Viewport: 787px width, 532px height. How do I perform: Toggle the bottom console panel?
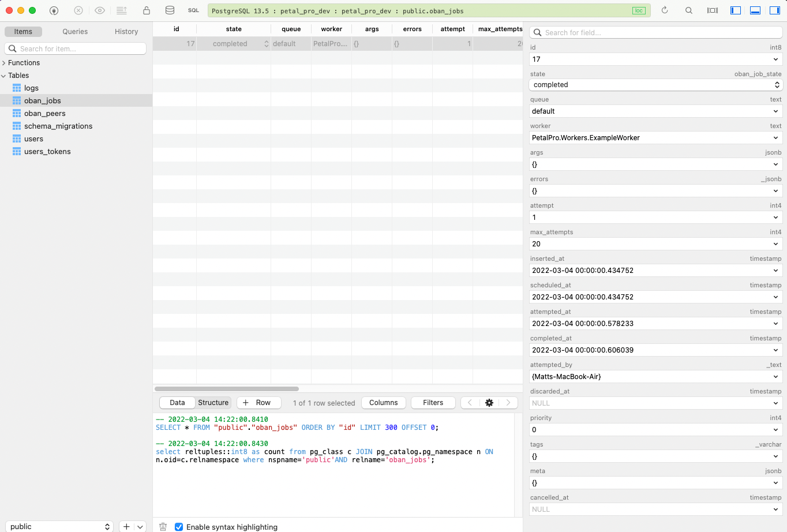755,10
